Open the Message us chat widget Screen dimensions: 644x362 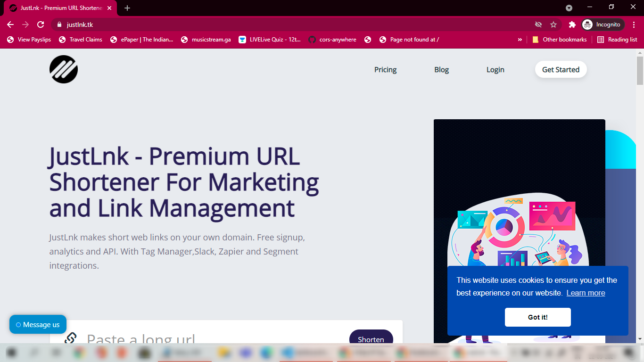pos(38,324)
